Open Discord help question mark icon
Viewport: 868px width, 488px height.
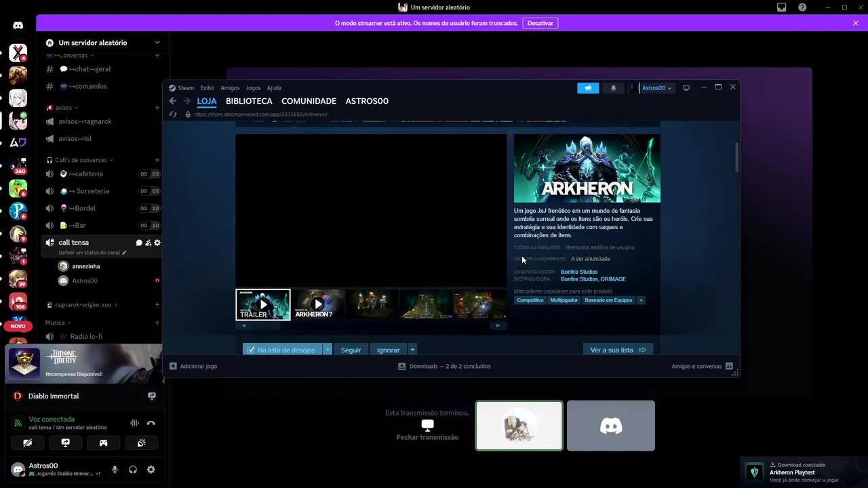(802, 7)
